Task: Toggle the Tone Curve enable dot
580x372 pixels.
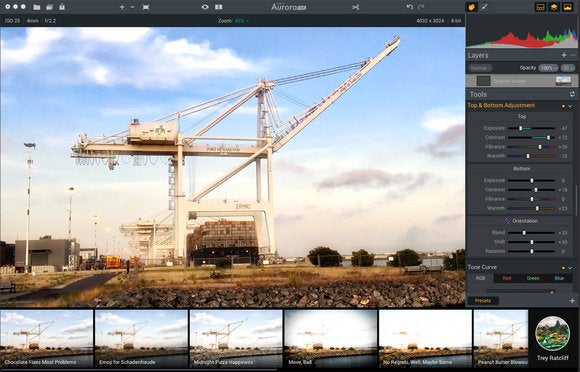Action: coord(563,268)
